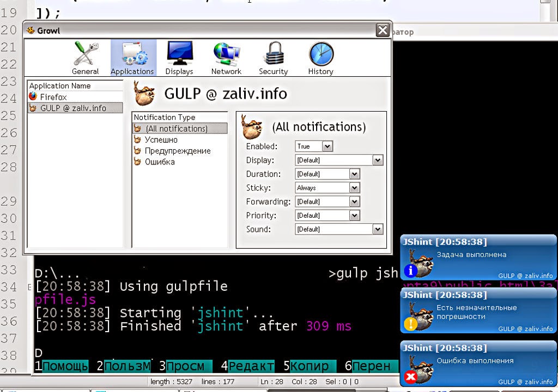The image size is (558, 392).
Task: Click the status bar 'length : 5327' entry
Action: click(171, 382)
